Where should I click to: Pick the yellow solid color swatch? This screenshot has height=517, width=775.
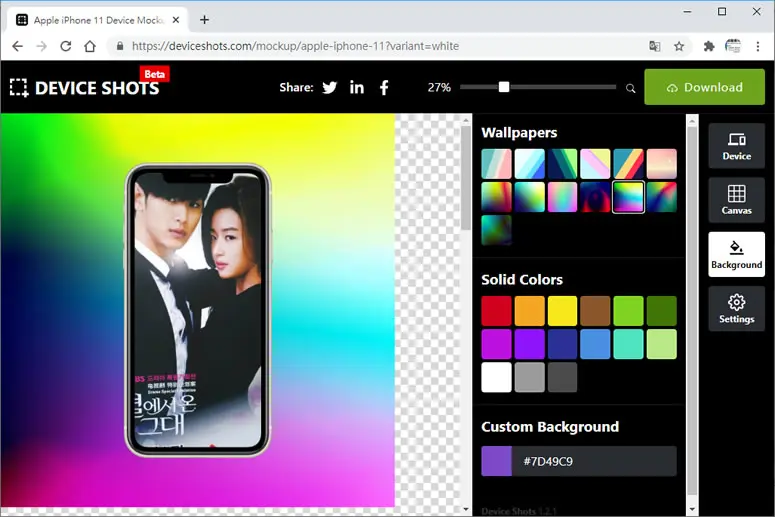(x=562, y=311)
